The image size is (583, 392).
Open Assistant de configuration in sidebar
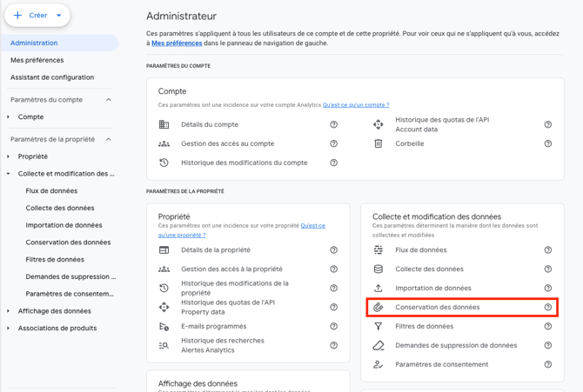52,77
